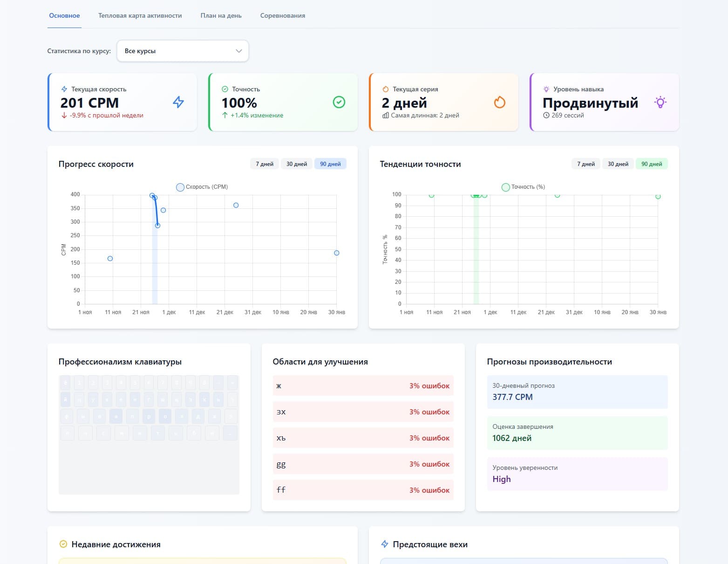Screen dimensions: 728x564
Task: Open the Тепловая карта активности tab
Action: tap(140, 15)
